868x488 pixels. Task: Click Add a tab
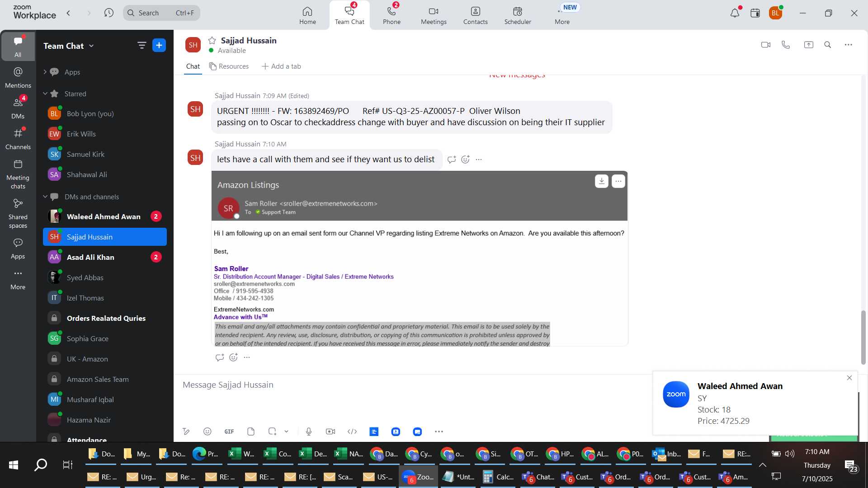click(x=281, y=66)
